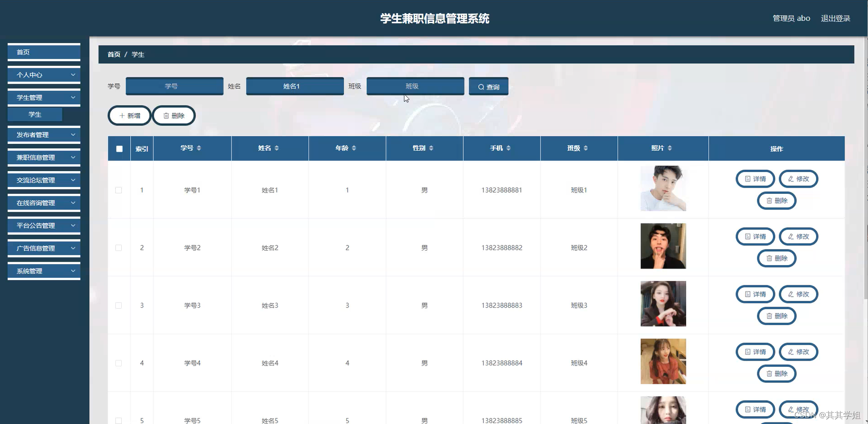Screen dimensions: 868x424
Task: Click the detail icon for row 学号1
Action: point(748,179)
